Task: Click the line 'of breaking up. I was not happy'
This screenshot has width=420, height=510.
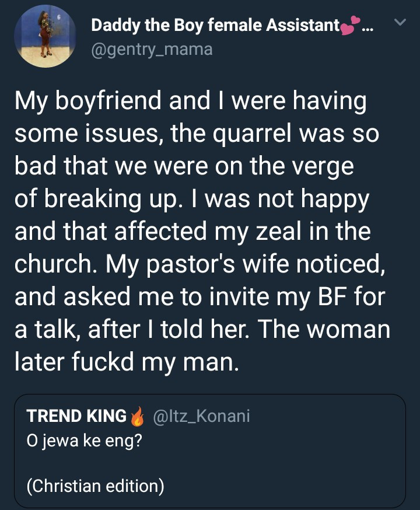Action: [x=192, y=200]
